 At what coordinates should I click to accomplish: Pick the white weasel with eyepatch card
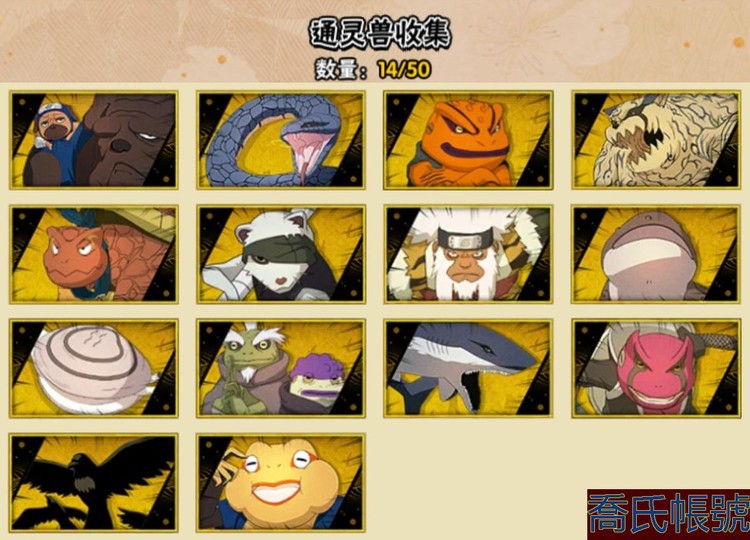tap(281, 254)
